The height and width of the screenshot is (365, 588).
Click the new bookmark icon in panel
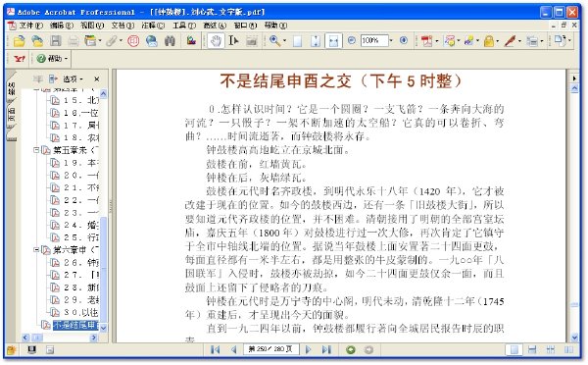[x=53, y=78]
